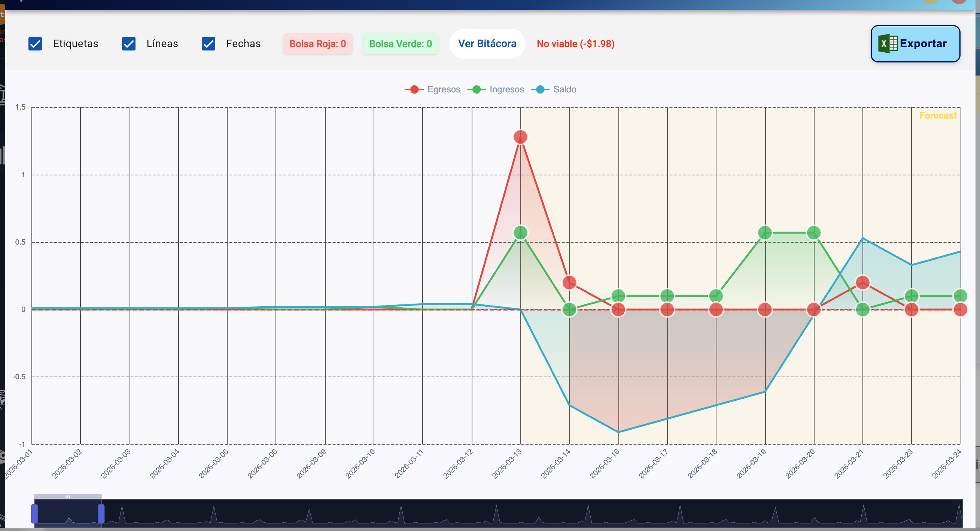
Task: Select the green Ingresos point on 2026-03-13
Action: point(520,233)
